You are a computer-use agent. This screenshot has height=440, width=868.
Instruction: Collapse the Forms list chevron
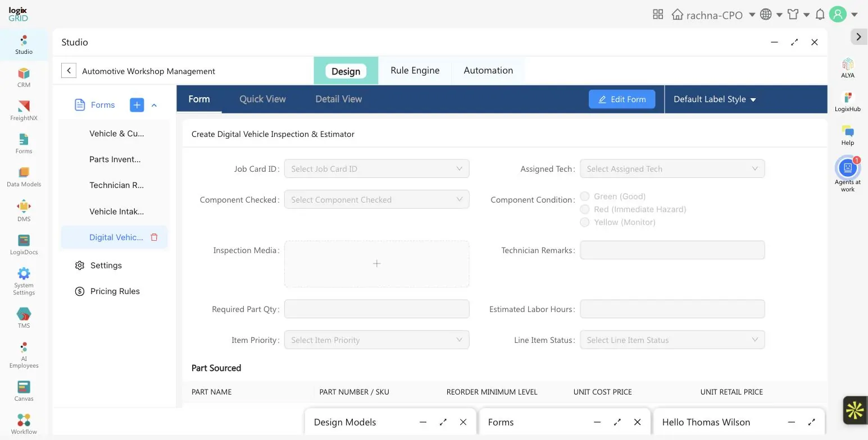(154, 105)
